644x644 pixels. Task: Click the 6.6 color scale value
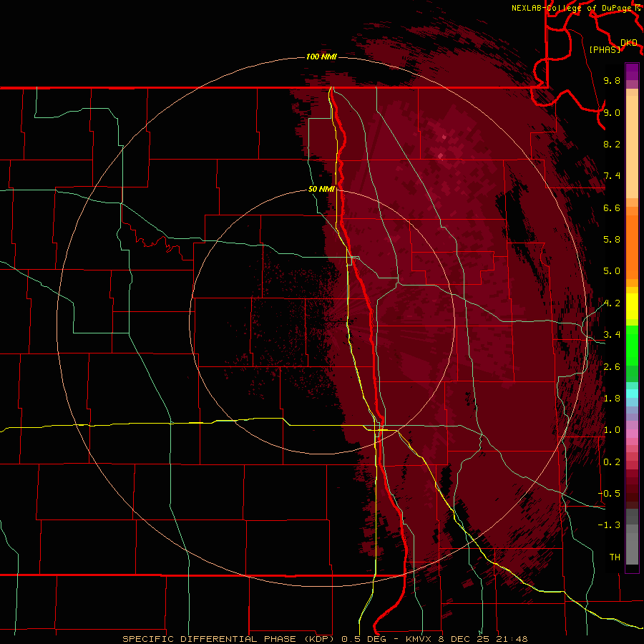(x=612, y=208)
